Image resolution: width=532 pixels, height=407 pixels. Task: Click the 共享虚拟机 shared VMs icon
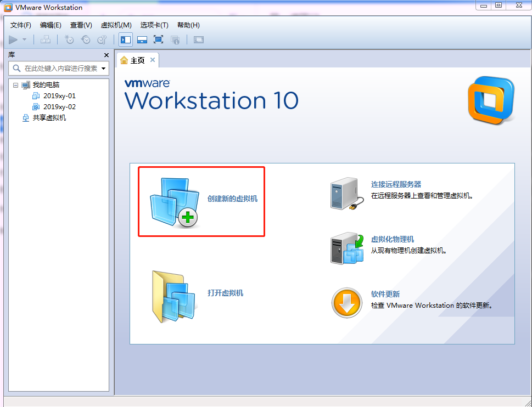26,118
